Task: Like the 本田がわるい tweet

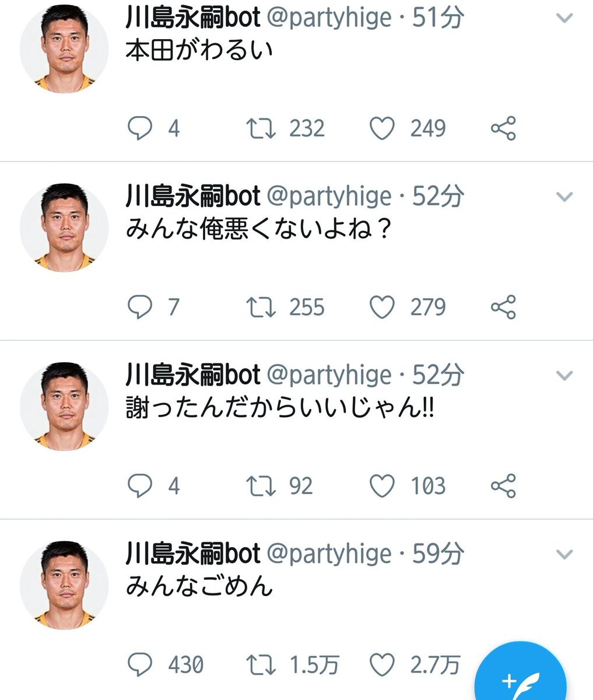Action: (383, 128)
